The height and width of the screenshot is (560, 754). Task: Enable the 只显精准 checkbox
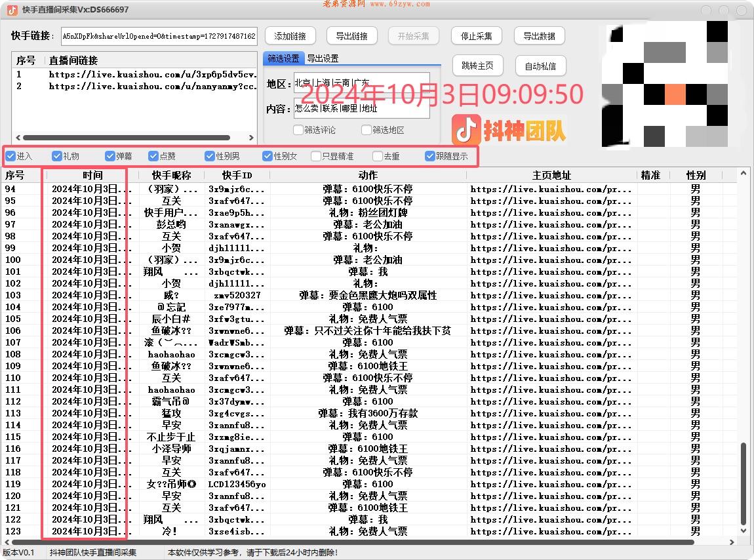[316, 156]
